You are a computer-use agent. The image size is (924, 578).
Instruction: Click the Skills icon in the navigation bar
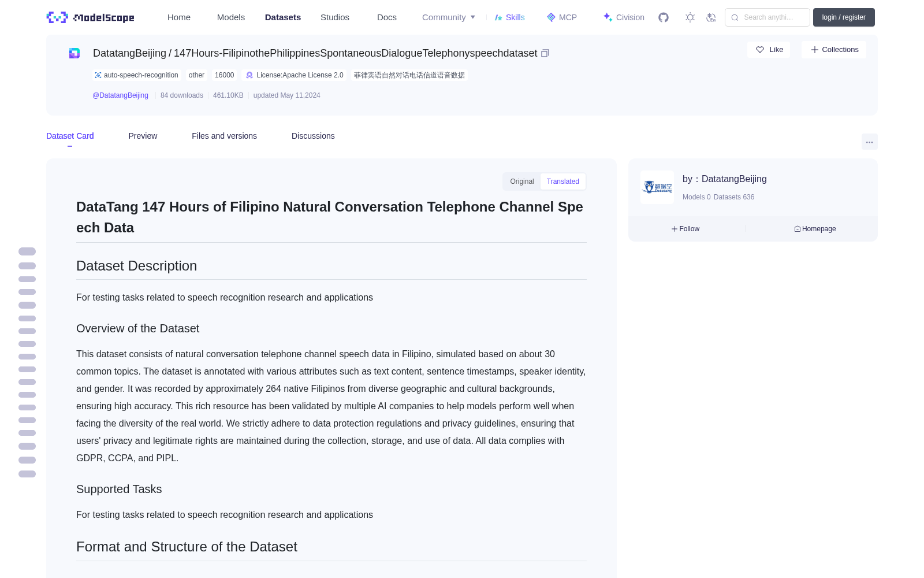point(498,17)
